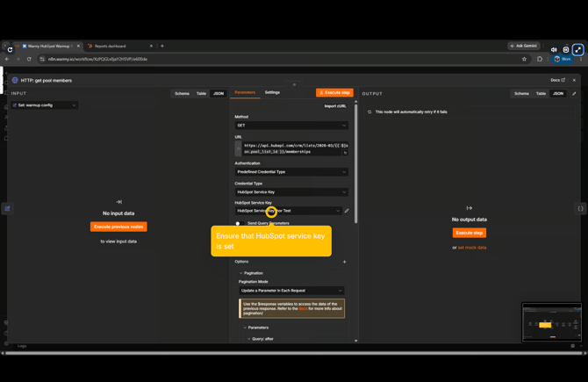Click the Import cURL button
This screenshot has width=588, height=382.
click(x=335, y=106)
